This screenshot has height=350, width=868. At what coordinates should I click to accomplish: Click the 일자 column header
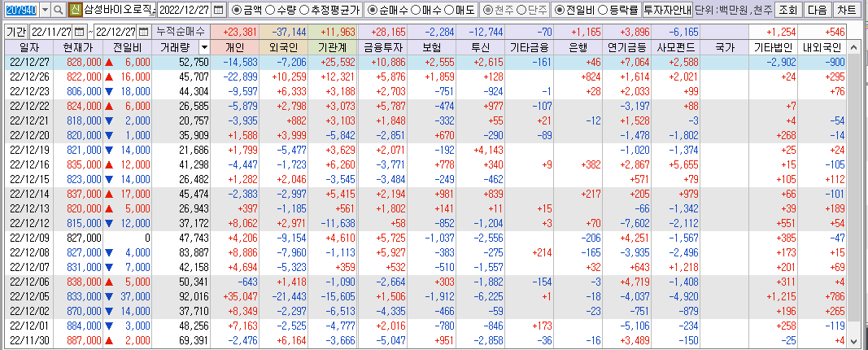(x=28, y=48)
